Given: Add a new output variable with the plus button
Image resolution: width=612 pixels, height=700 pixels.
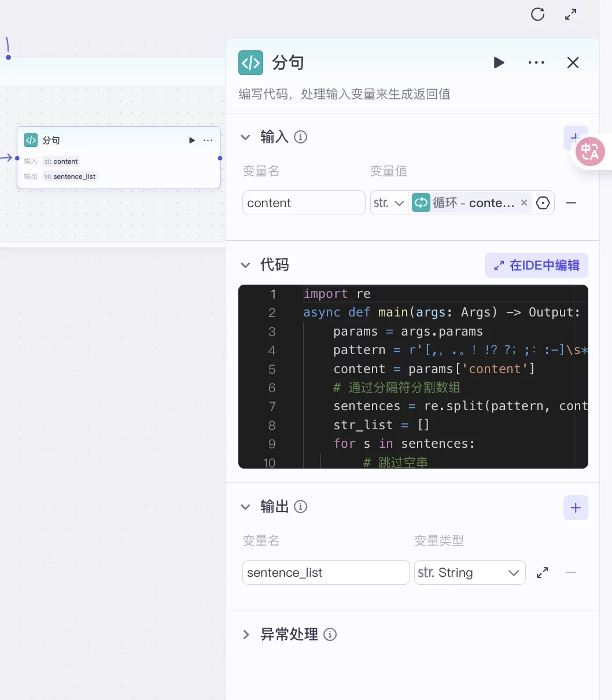Looking at the screenshot, I should point(576,507).
